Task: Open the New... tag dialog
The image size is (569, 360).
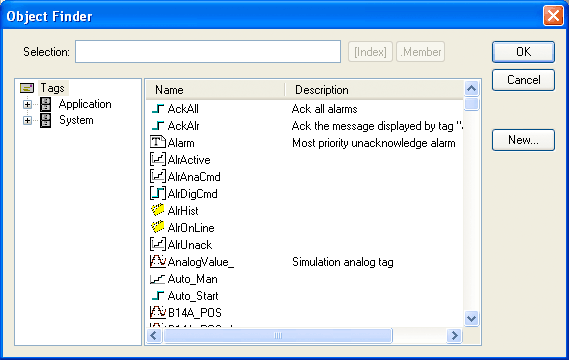Action: click(x=523, y=140)
